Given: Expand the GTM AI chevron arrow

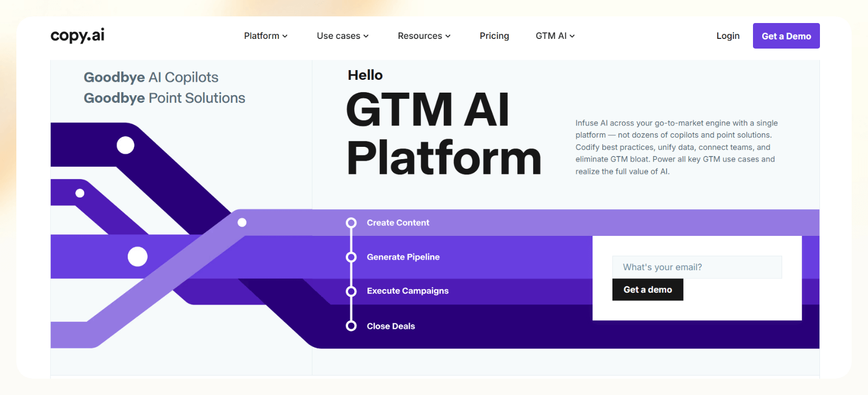Looking at the screenshot, I should (572, 36).
